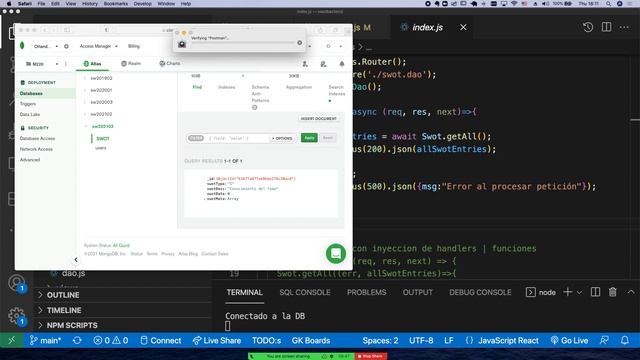
Task: Click into the query filter field
Action: [238, 138]
